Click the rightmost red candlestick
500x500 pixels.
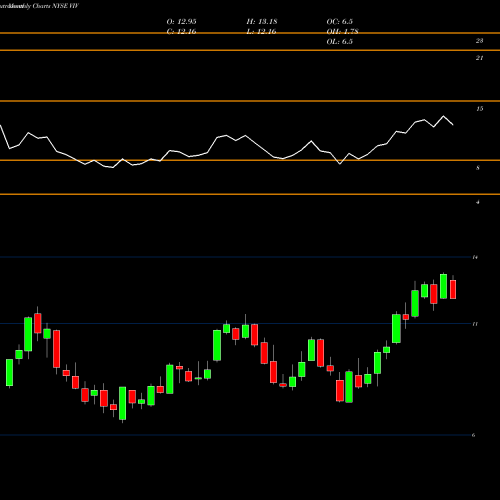click(453, 289)
